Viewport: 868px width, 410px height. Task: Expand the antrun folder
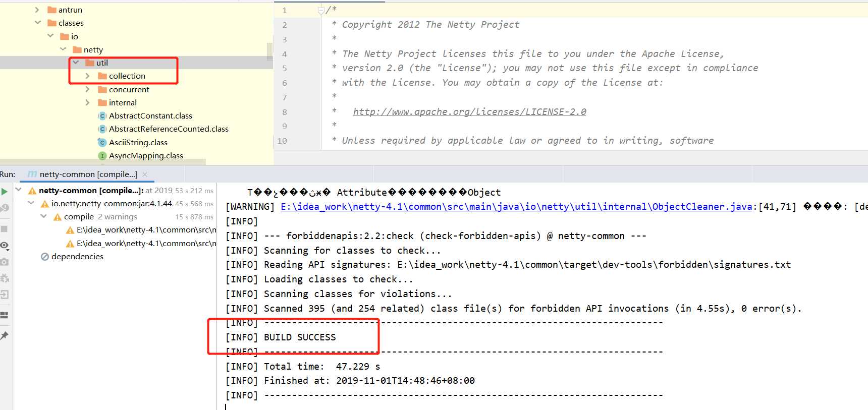coord(37,10)
